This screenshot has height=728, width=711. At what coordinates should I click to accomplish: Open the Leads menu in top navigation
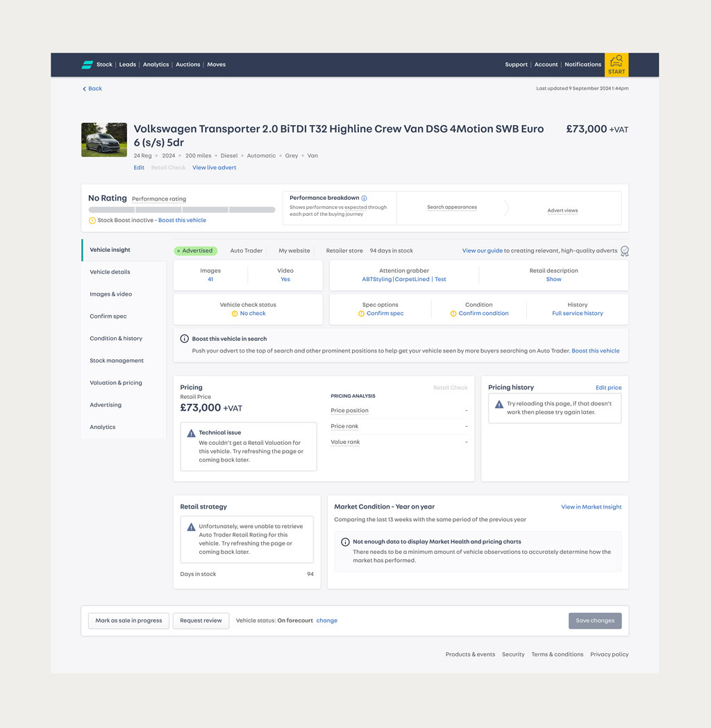[127, 65]
